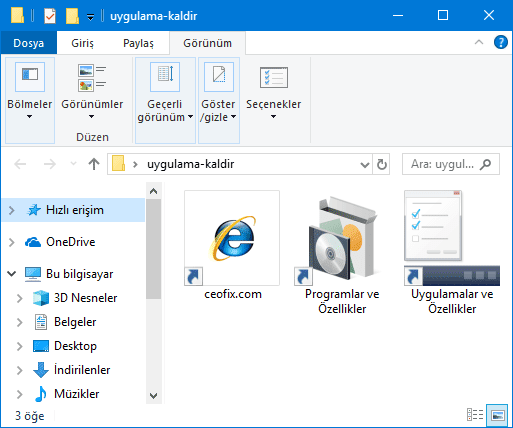Maximize the uygulama-kaldir window
This screenshot has width=513, height=428.
pyautogui.click(x=443, y=15)
